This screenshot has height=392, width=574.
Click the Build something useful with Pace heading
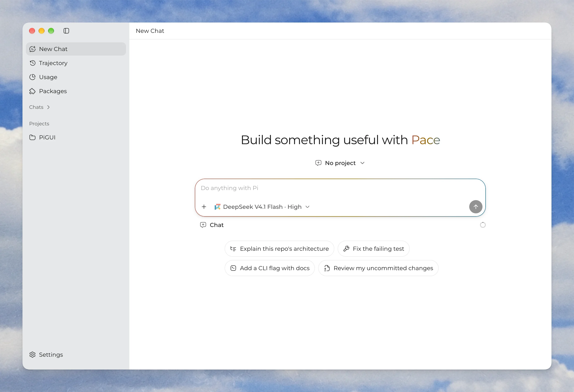[340, 140]
